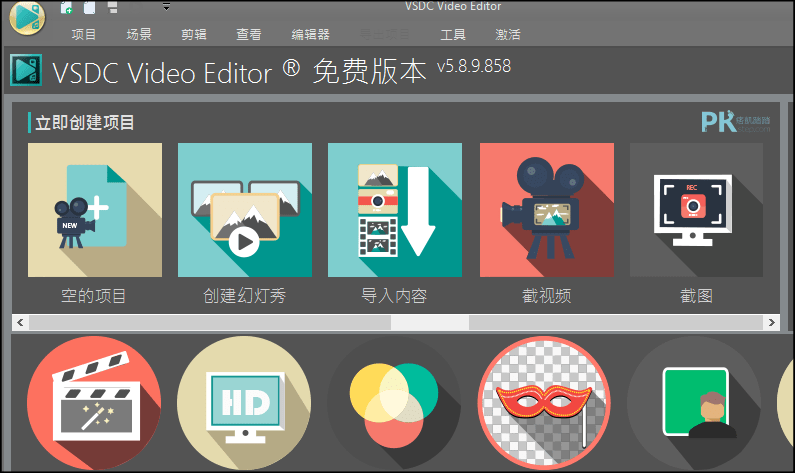The width and height of the screenshot is (795, 473).
Task: Open the grayed-out 导出项目 tab
Action: (385, 34)
